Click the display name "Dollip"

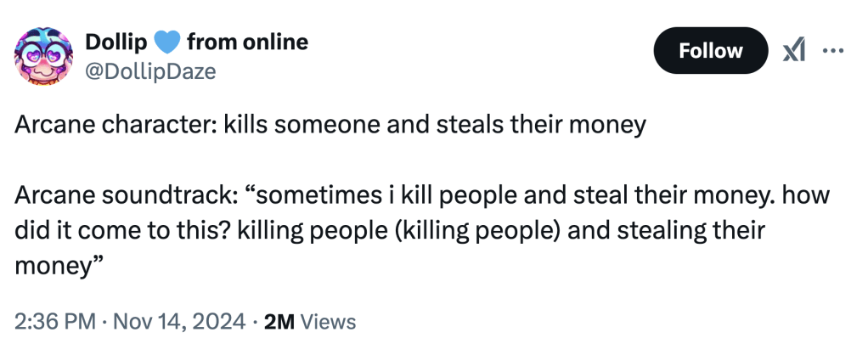coord(117,42)
